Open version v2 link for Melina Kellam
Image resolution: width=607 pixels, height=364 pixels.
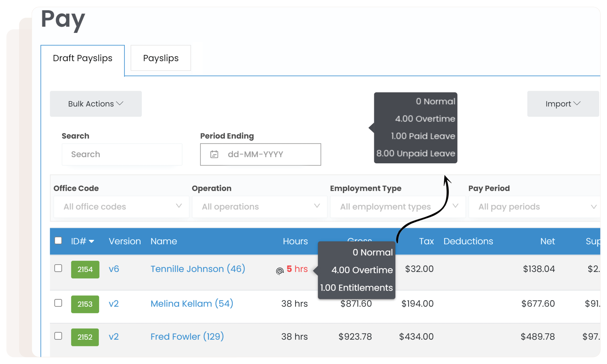coord(114,304)
